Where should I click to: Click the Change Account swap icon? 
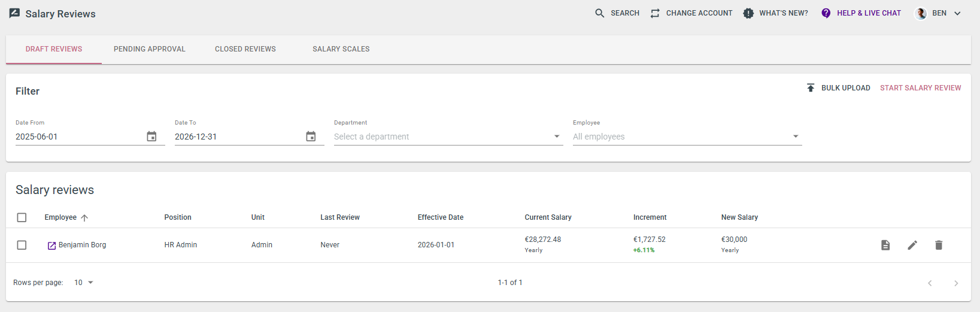(x=655, y=13)
